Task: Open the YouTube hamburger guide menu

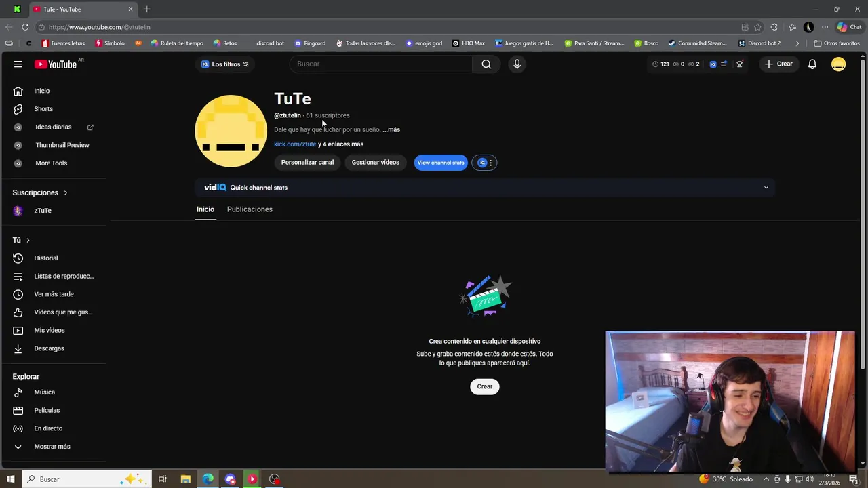Action: coord(18,64)
